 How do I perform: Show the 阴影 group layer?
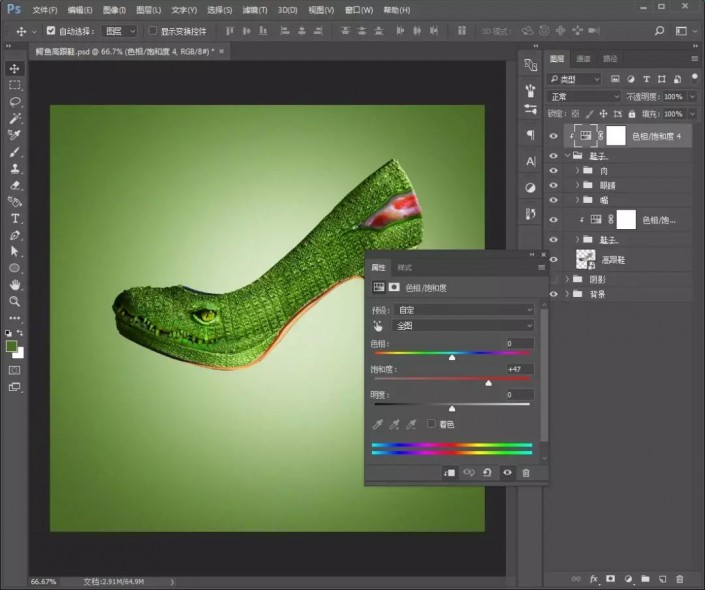(x=553, y=279)
